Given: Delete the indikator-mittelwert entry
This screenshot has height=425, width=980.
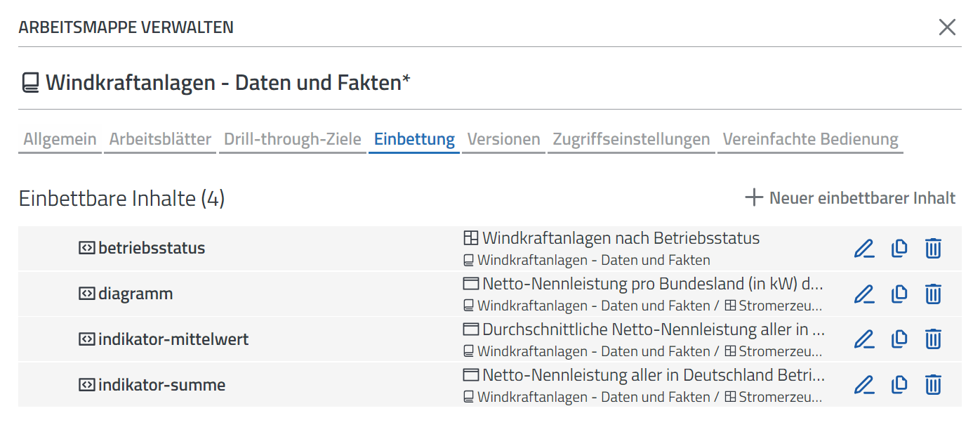Looking at the screenshot, I should [x=933, y=339].
